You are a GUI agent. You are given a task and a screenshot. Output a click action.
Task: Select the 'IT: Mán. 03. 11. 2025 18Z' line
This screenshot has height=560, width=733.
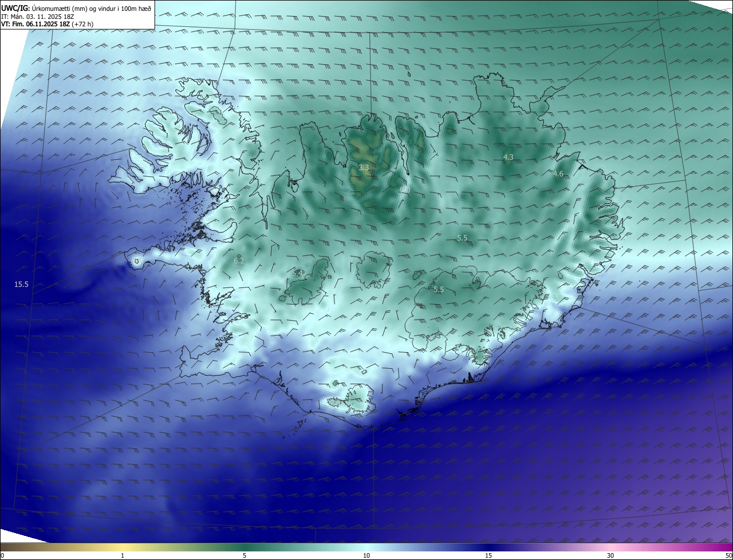[x=38, y=16]
